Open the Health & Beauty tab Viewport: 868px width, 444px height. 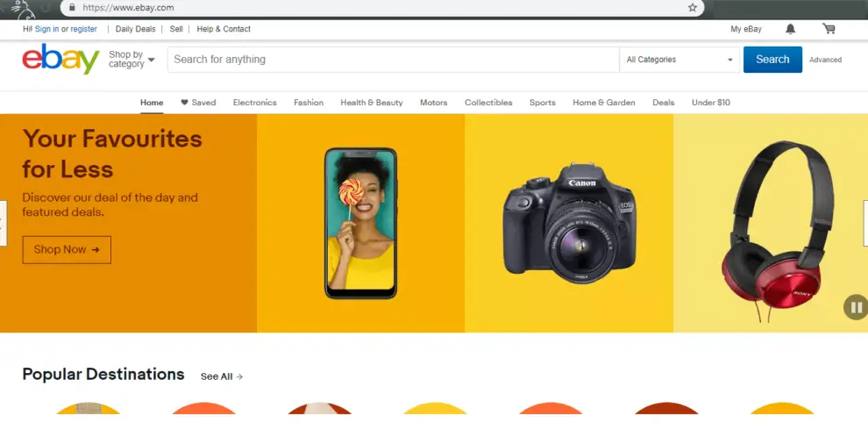coord(372,103)
